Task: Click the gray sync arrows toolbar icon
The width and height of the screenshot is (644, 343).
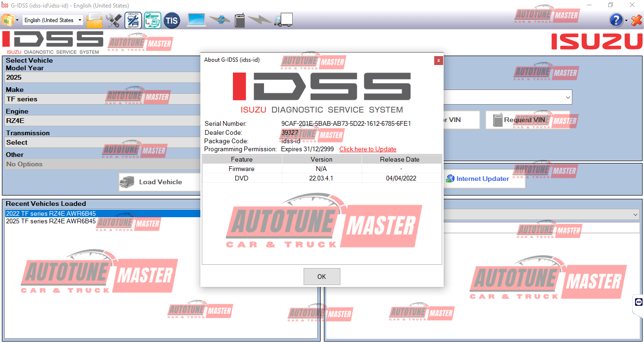Action: (x=219, y=20)
